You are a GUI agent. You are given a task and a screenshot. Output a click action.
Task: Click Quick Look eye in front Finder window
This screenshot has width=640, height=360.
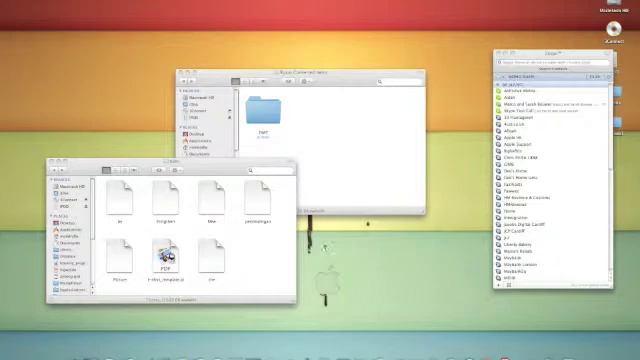tap(159, 170)
